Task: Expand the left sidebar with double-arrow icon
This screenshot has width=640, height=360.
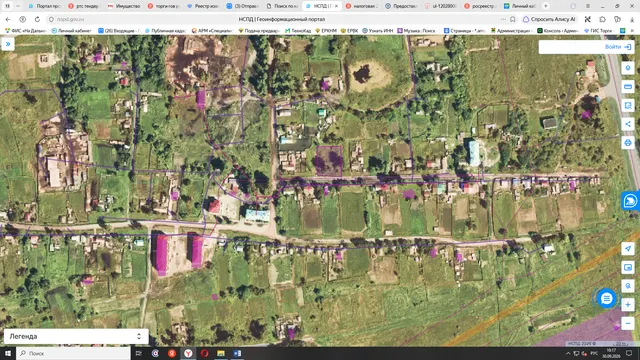Action: 8,44
